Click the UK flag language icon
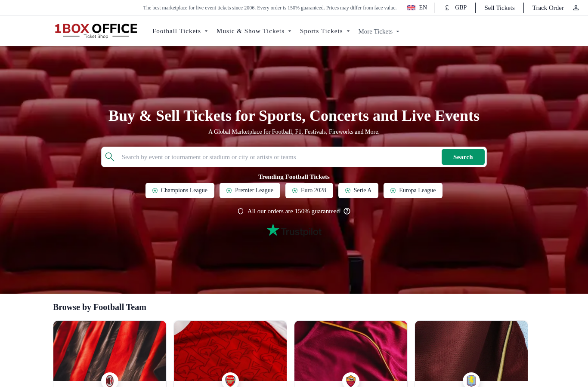The height and width of the screenshot is (387, 588). 411,8
